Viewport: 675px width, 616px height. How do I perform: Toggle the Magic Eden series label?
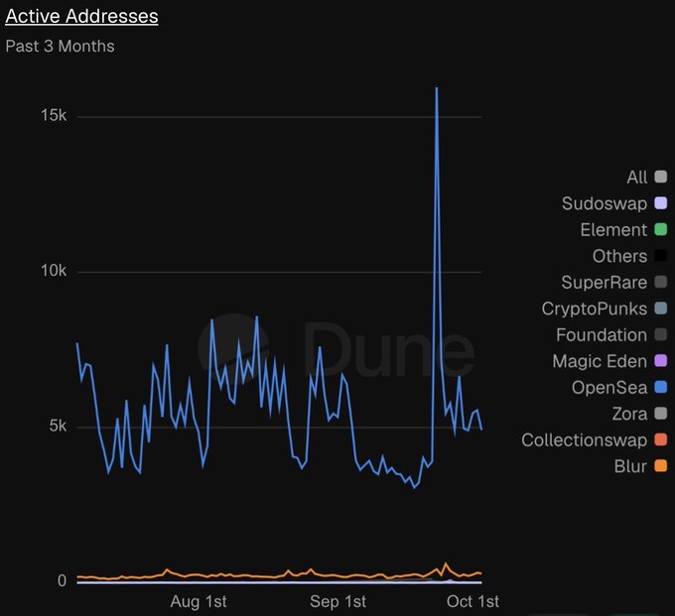point(600,361)
